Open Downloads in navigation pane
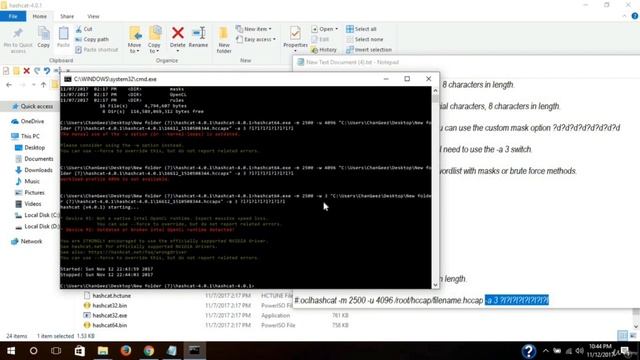 [x=33, y=170]
